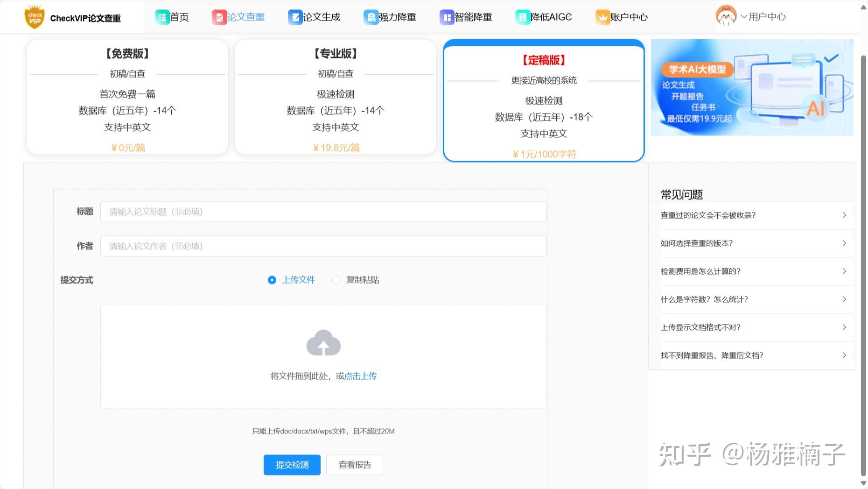Click the 学术AI大模型 promotional banner
Image resolution: width=868 pixels, height=489 pixels.
[x=751, y=88]
